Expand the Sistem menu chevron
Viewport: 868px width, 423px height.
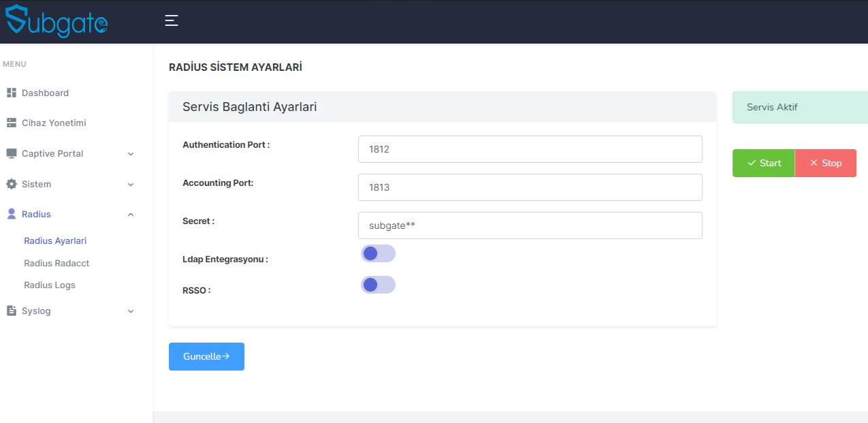131,185
